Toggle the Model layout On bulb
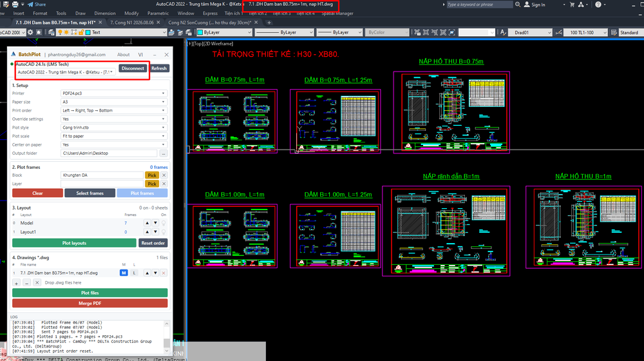 [x=164, y=223]
